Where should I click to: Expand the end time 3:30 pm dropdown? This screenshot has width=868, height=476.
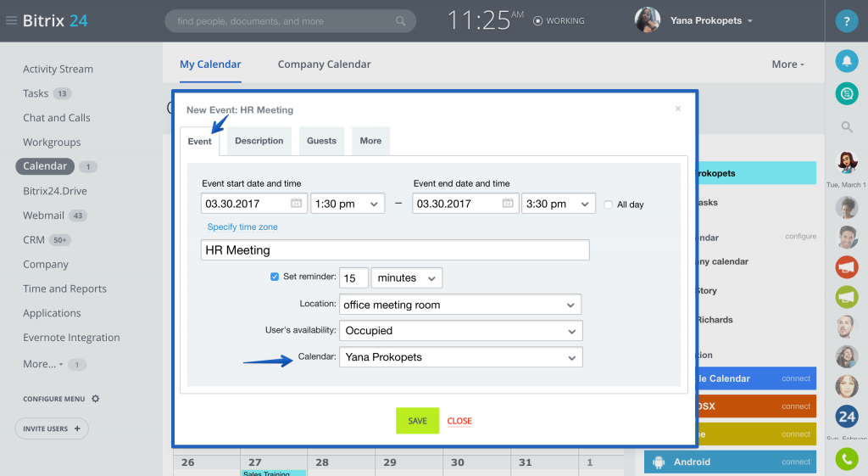pos(558,204)
